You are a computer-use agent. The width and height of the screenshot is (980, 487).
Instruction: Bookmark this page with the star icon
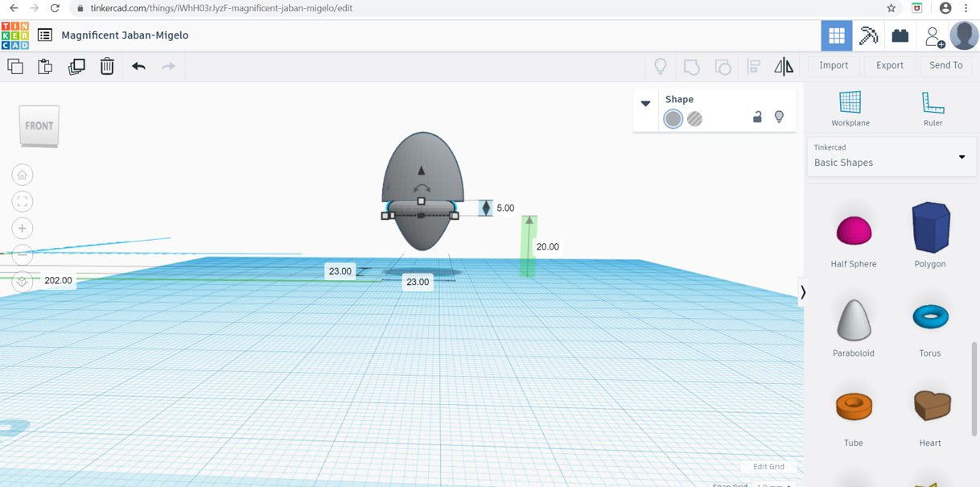tap(891, 8)
